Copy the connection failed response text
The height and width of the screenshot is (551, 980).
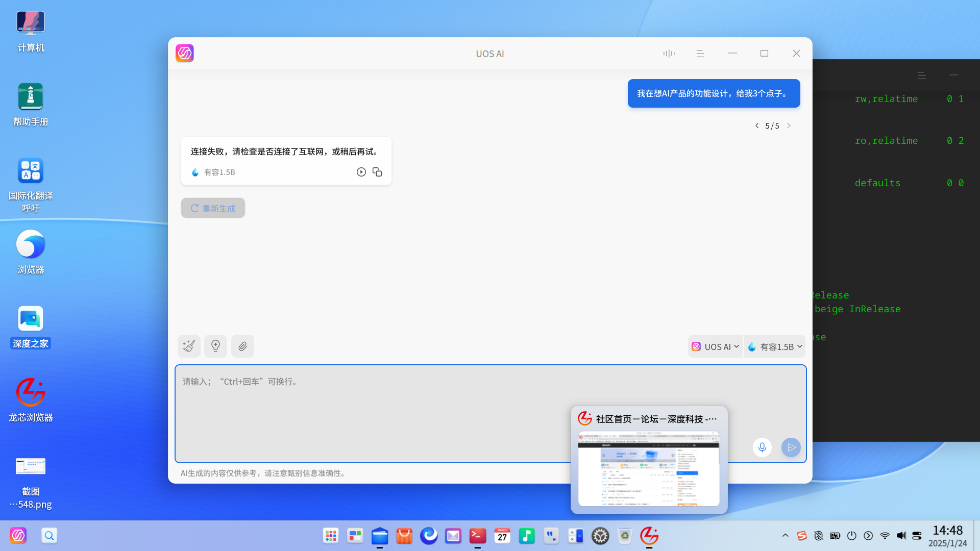coord(377,172)
